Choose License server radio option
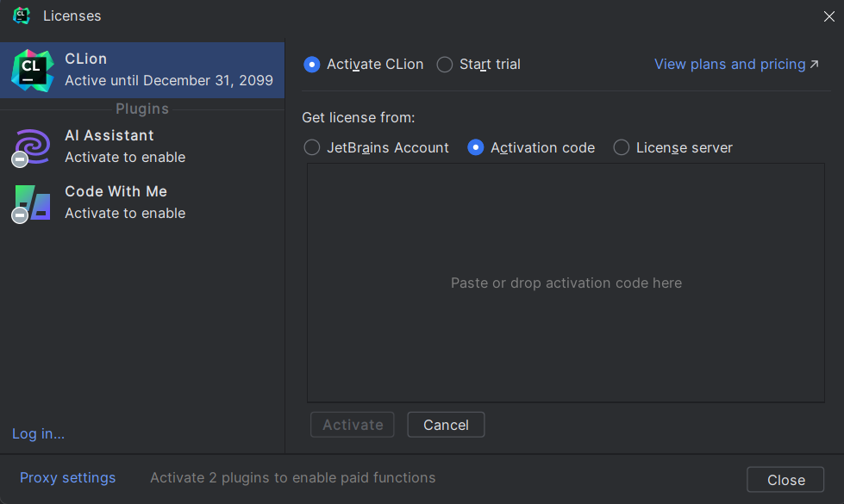Screen dimensions: 844x504 pyautogui.click(x=622, y=147)
